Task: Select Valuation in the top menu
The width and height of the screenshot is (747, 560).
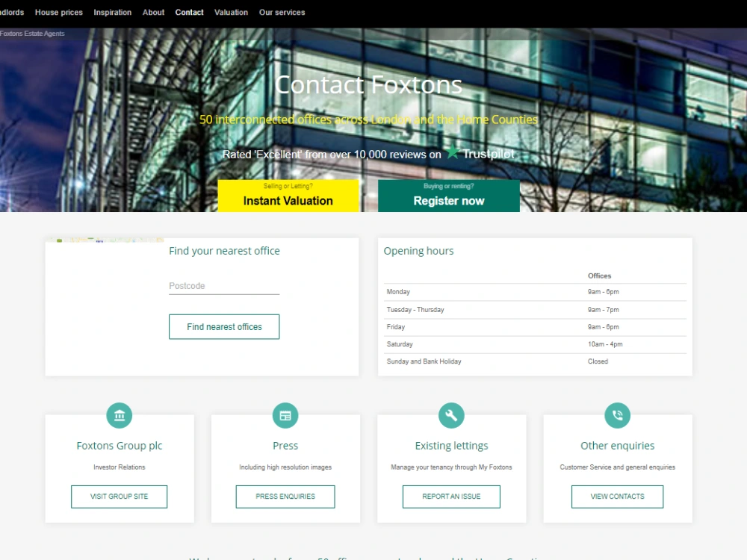Action: [x=231, y=12]
